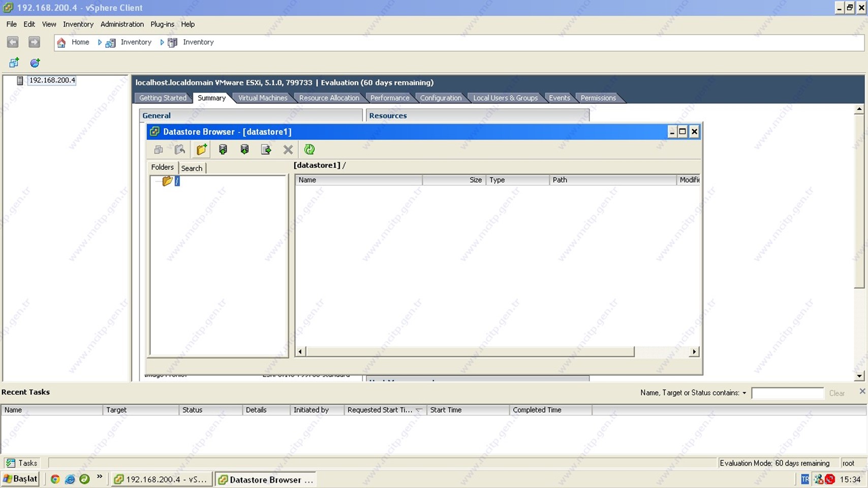
Task: Click the file list scroll right arrow
Action: tap(694, 352)
